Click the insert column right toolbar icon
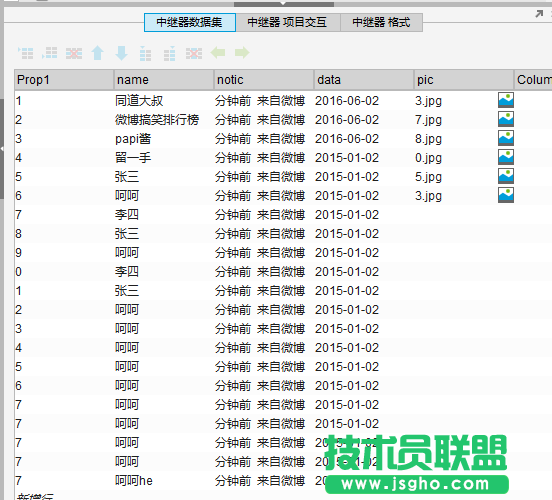 coord(170,53)
